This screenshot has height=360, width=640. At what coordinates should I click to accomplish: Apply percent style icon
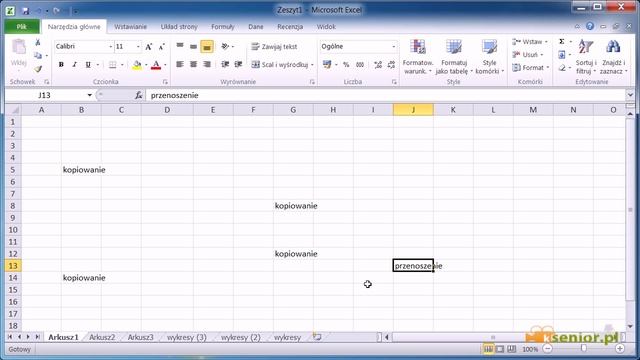pyautogui.click(x=346, y=64)
